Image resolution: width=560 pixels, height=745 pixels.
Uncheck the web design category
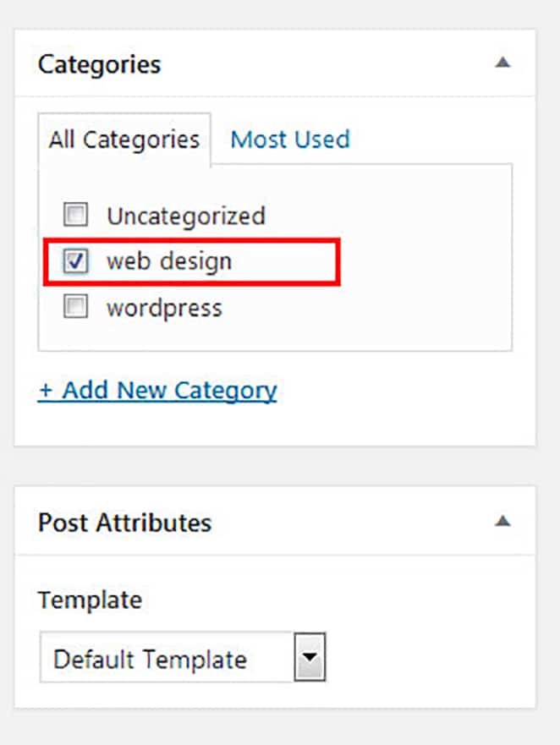pos(75,260)
